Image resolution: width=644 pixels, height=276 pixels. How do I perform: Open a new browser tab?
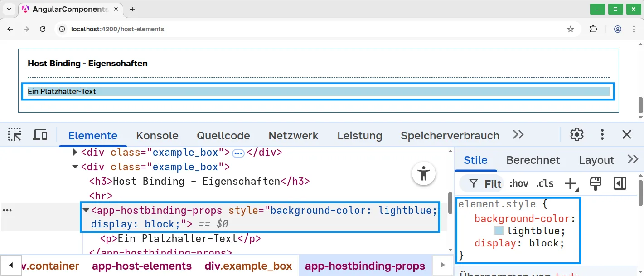(x=132, y=9)
